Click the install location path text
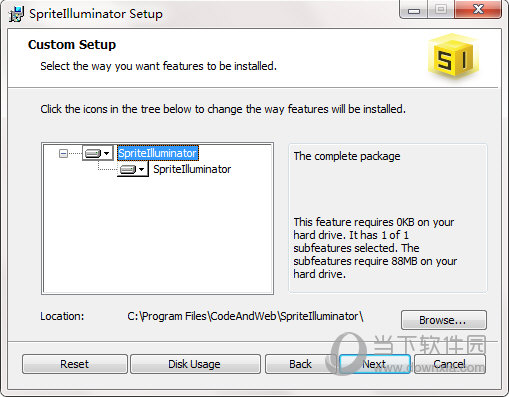The height and width of the screenshot is (397, 510). 245,316
